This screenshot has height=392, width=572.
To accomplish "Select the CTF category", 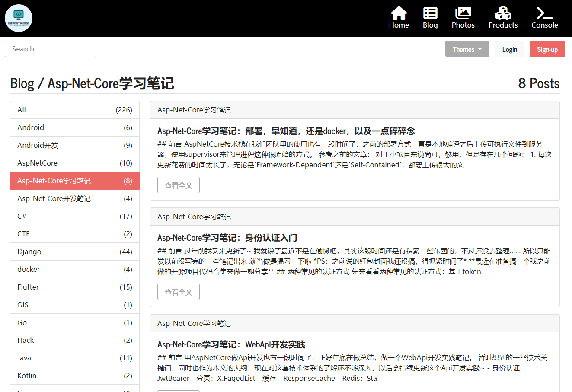I will point(75,234).
